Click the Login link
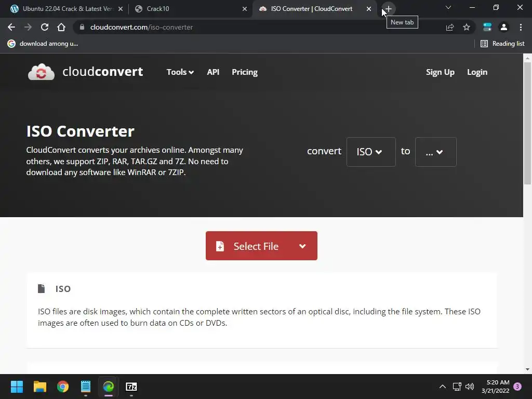This screenshot has width=532, height=399. point(477,72)
